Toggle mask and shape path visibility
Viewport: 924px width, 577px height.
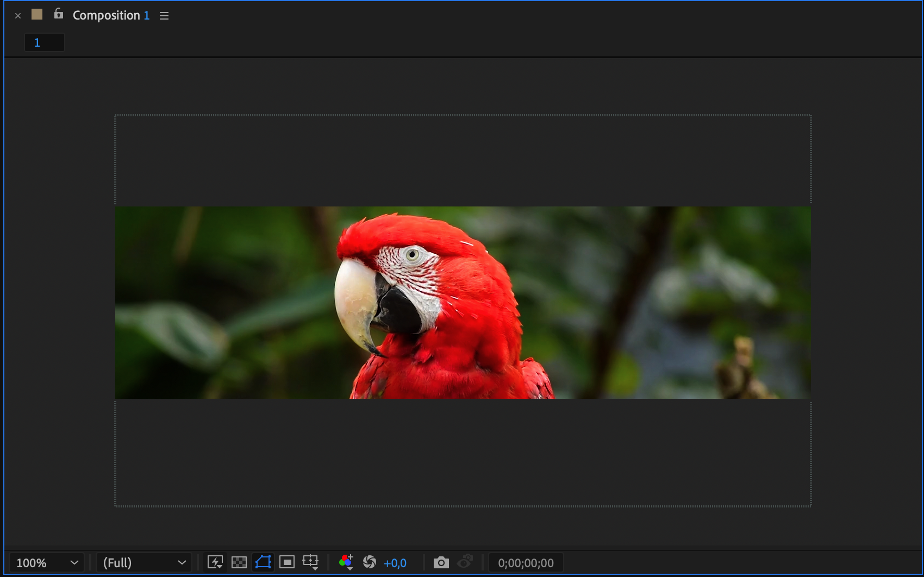(263, 562)
